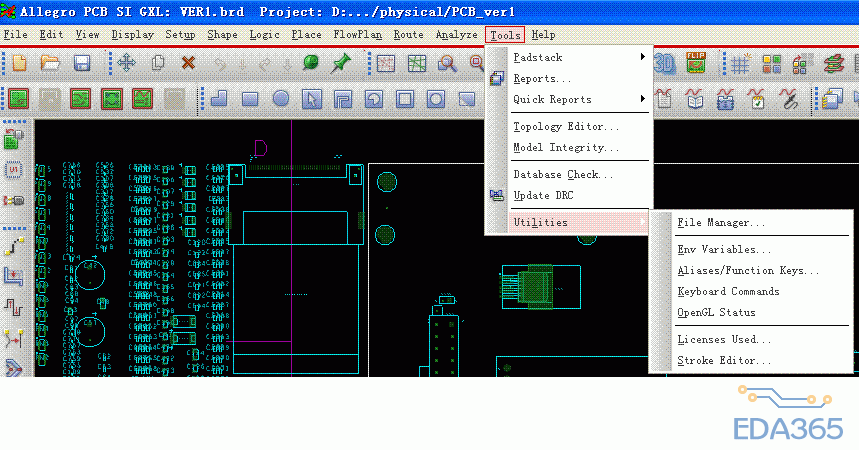Expand the Quick Reports submenu arrow
Screen dimensions: 859x450
click(x=643, y=99)
